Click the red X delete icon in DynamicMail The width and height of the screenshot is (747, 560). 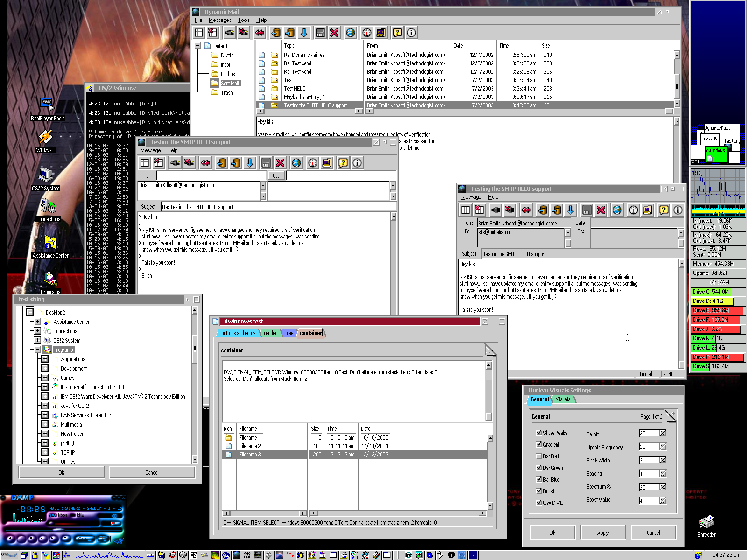[334, 33]
